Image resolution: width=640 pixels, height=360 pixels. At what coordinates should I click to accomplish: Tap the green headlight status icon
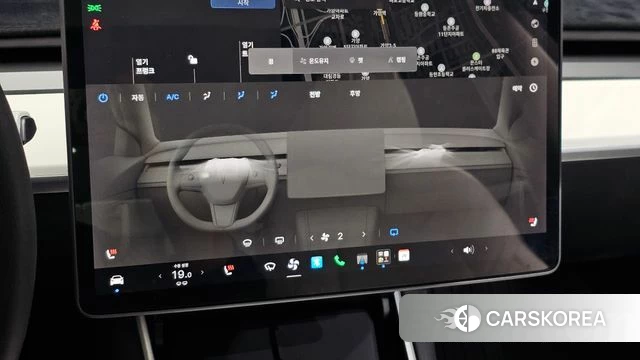[x=94, y=8]
